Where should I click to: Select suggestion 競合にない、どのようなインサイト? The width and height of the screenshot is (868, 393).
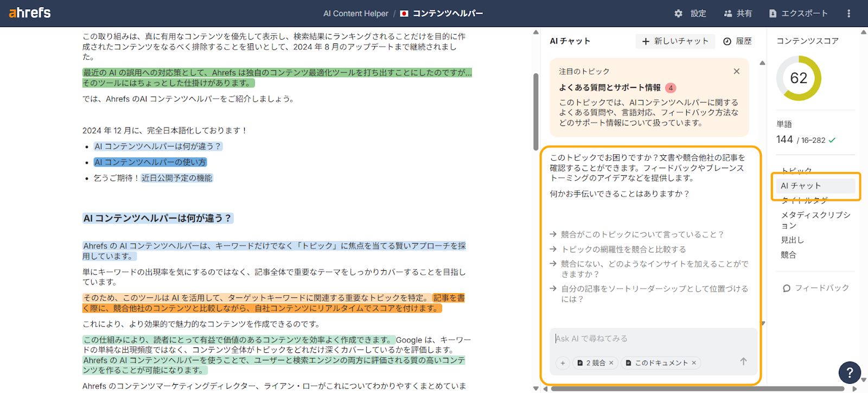click(649, 269)
